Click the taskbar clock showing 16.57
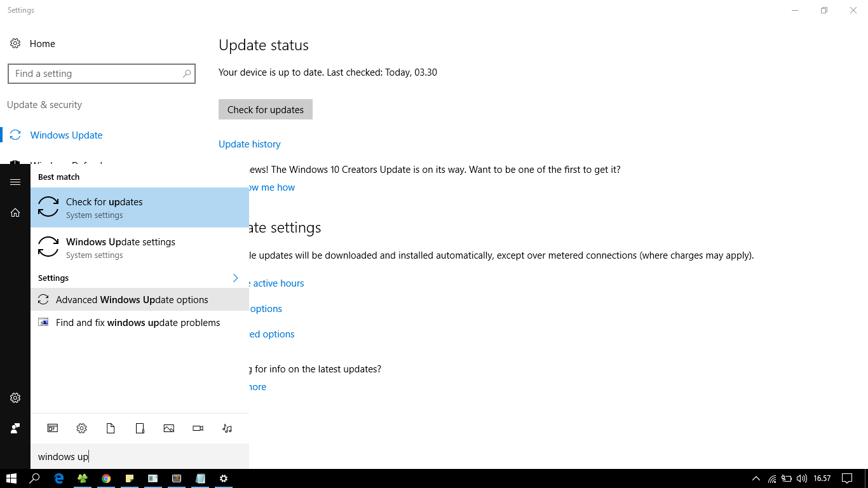 (822, 478)
